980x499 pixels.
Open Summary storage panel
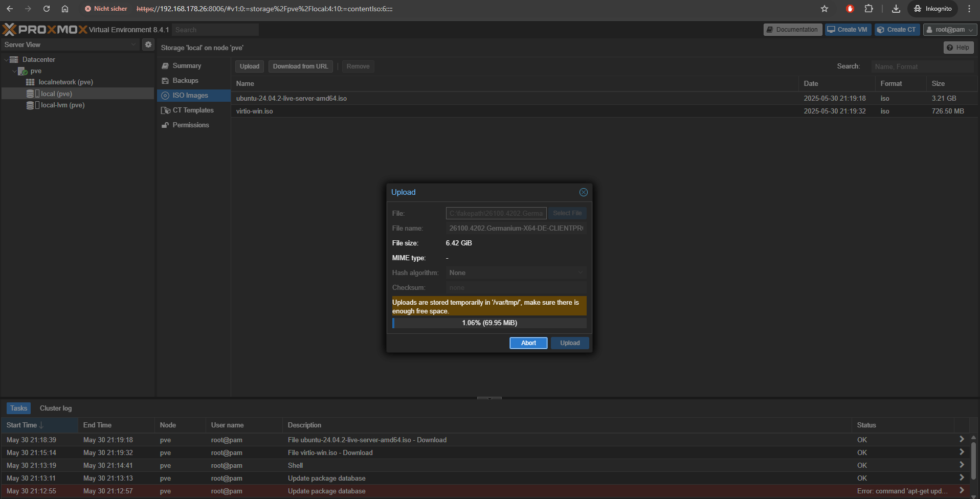(x=193, y=66)
